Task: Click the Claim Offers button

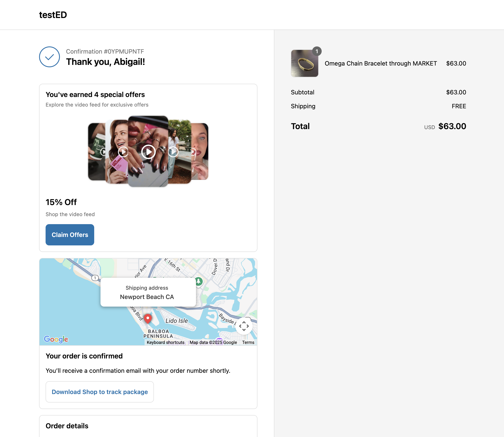Action: [x=70, y=235]
